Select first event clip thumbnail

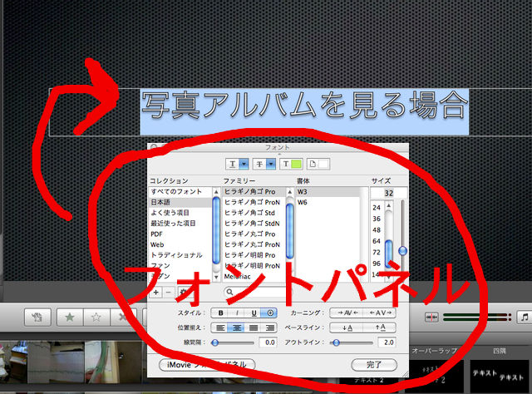(x=13, y=362)
